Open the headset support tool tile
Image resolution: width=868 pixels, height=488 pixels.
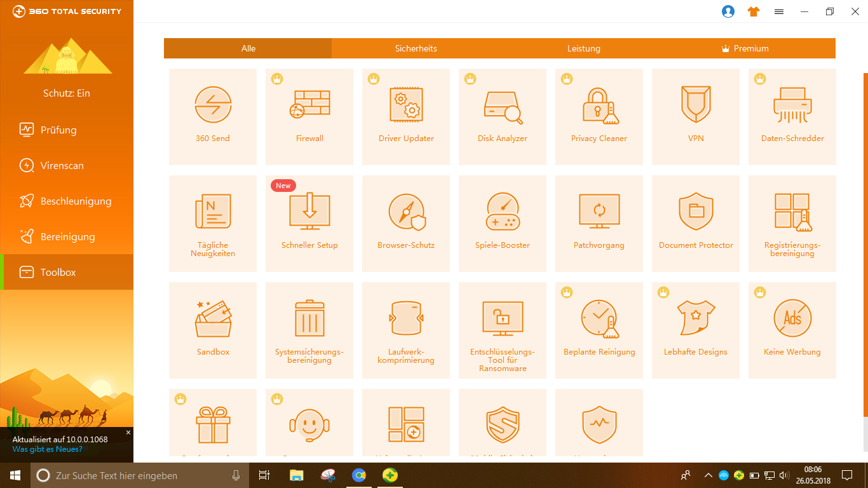tap(309, 423)
